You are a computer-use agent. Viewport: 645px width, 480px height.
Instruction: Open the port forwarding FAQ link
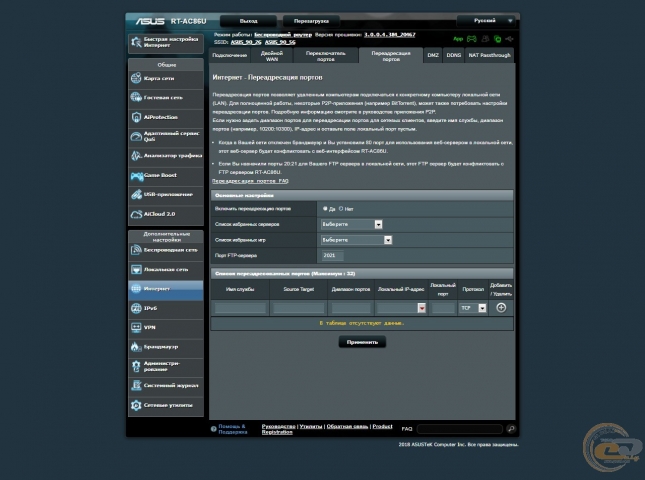(x=250, y=181)
